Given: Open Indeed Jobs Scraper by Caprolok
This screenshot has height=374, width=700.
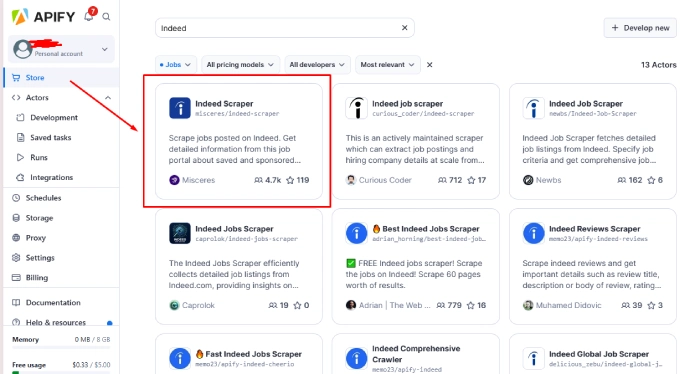Looking at the screenshot, I should click(239, 266).
